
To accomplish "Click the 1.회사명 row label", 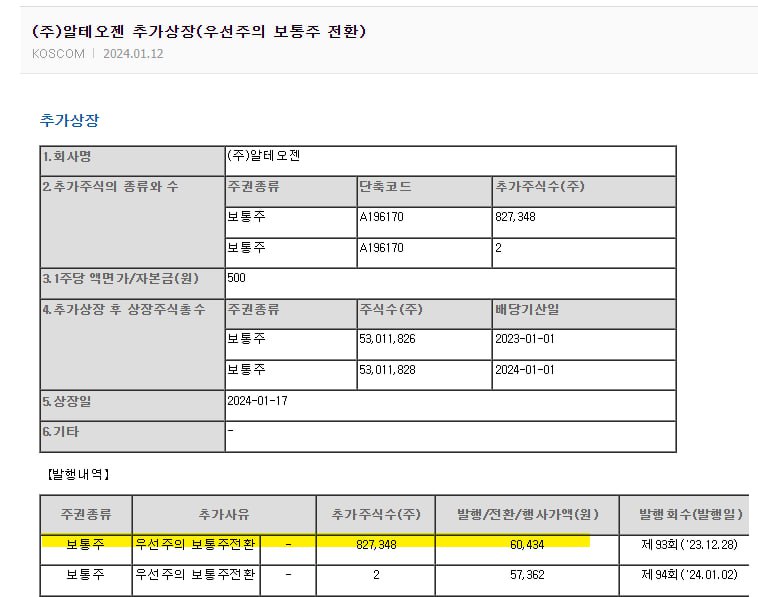I will point(67,157).
